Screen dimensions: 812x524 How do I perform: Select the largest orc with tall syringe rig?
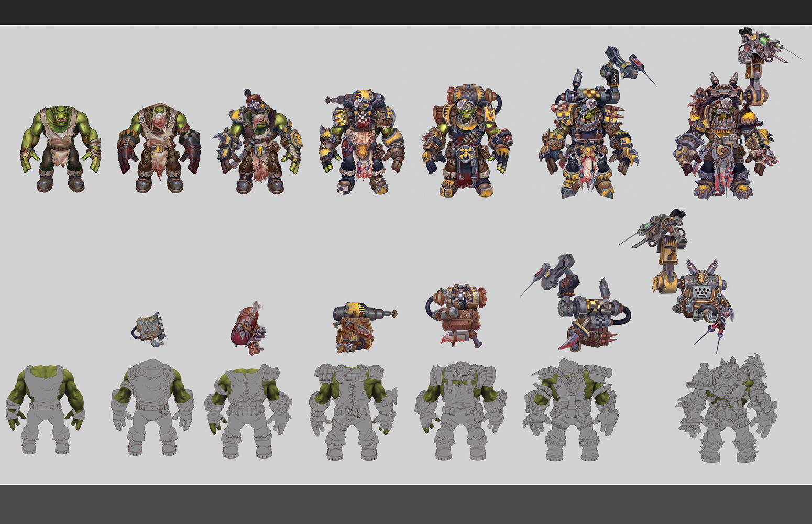pyautogui.click(x=738, y=114)
